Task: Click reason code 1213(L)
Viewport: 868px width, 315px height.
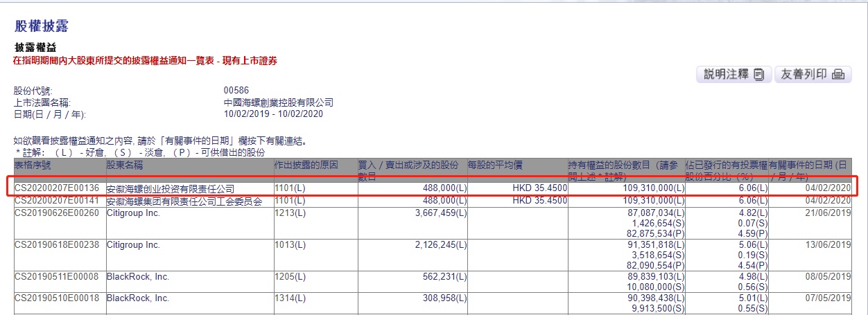Action: (290, 213)
